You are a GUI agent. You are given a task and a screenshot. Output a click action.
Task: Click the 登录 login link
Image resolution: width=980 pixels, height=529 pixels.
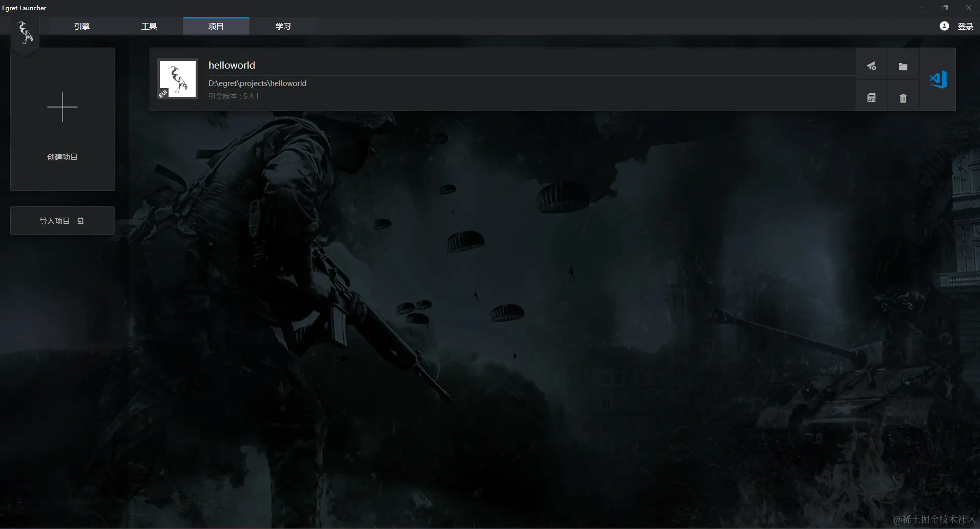[965, 26]
